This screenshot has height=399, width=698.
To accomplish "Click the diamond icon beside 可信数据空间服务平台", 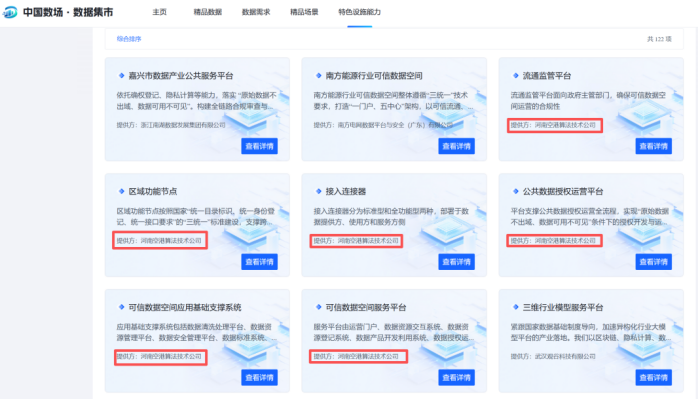I will [318, 307].
